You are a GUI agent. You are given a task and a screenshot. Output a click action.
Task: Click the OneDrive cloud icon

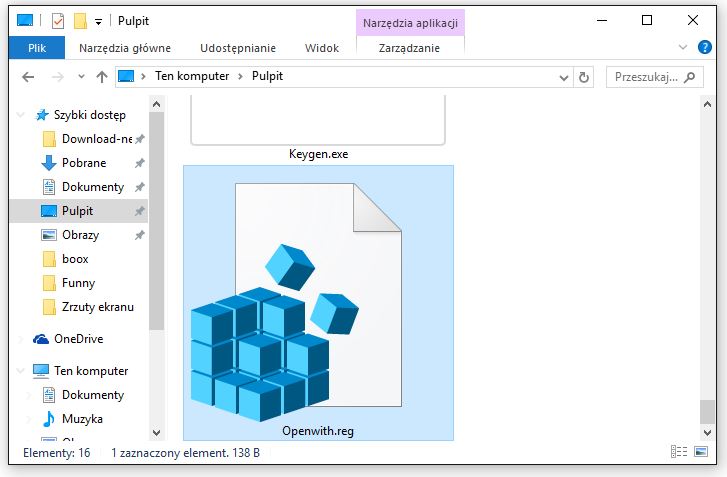pyautogui.click(x=41, y=339)
